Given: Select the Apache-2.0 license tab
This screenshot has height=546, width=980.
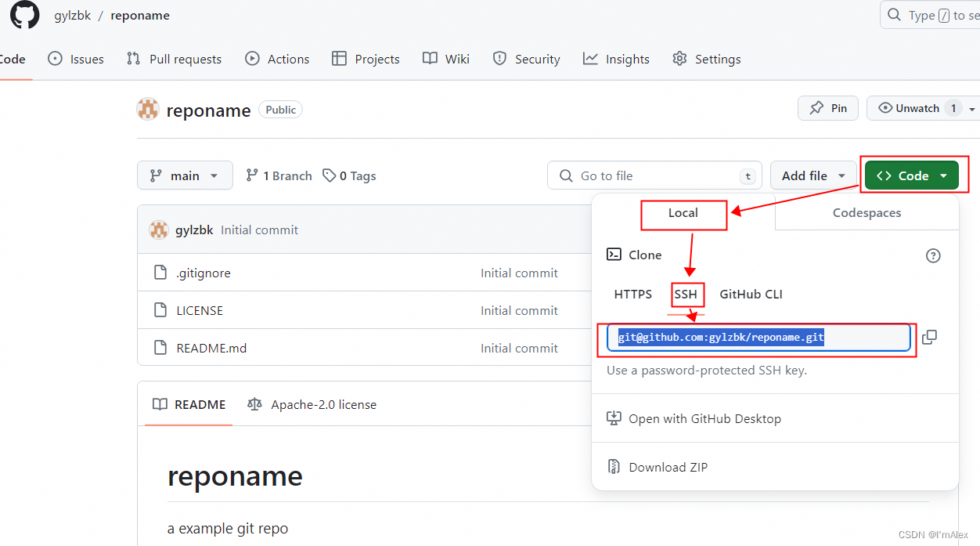Looking at the screenshot, I should pos(312,404).
